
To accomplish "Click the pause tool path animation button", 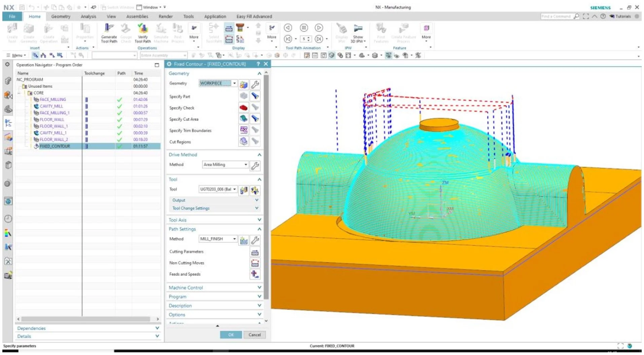I will pyautogui.click(x=304, y=28).
